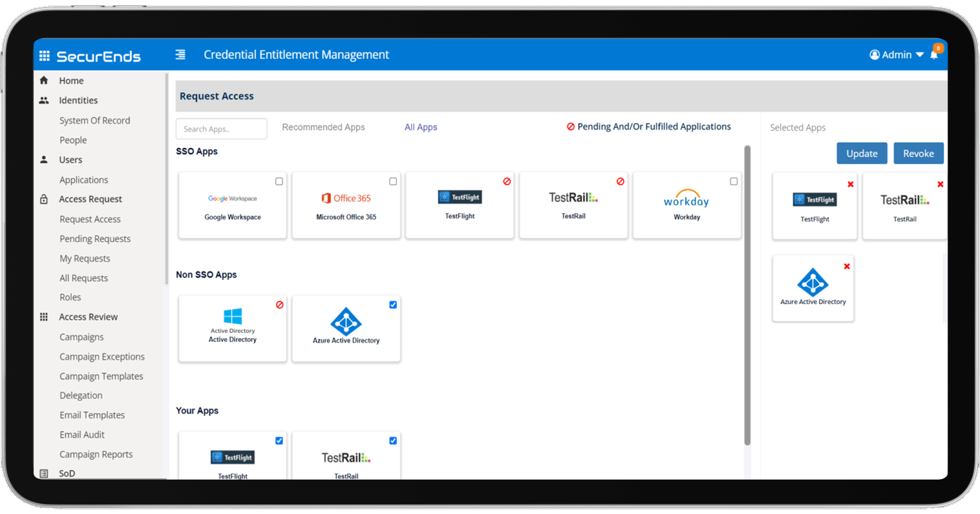The image size is (980, 514).
Task: Open Campaign Exceptions
Action: click(x=102, y=357)
